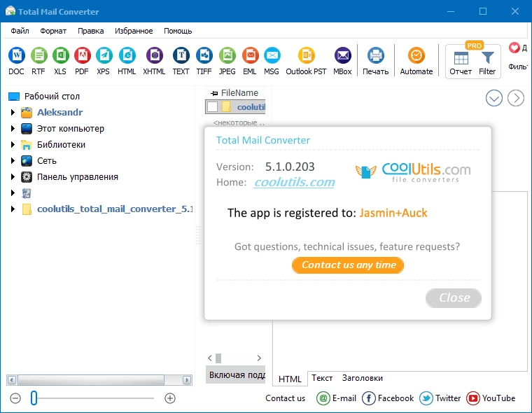Click the PDF conversion icon
The width and height of the screenshot is (532, 413).
coord(82,55)
